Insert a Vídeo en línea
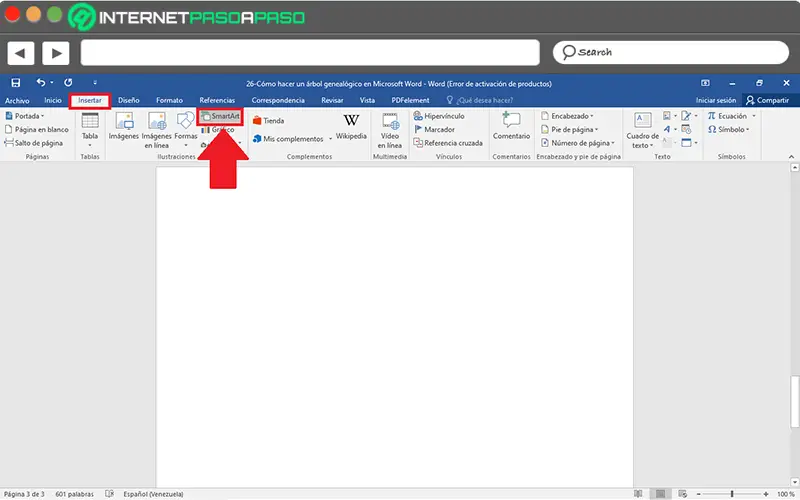Viewport: 800px width, 500px height. tap(390, 130)
